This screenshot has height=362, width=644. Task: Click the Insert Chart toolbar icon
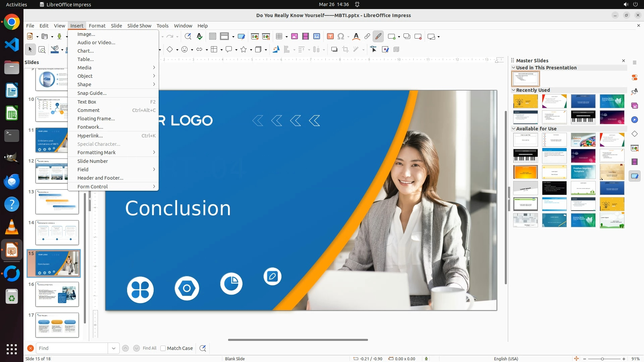[x=317, y=37]
